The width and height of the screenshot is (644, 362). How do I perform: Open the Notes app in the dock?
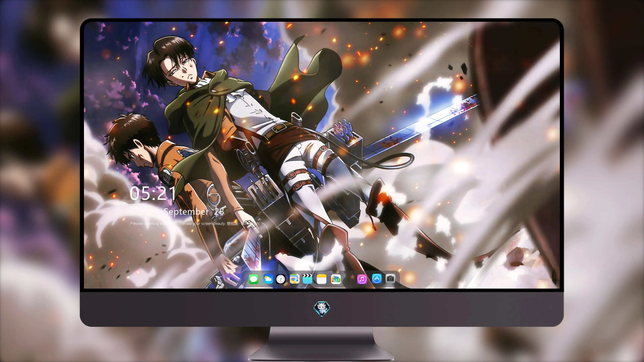coord(321,279)
